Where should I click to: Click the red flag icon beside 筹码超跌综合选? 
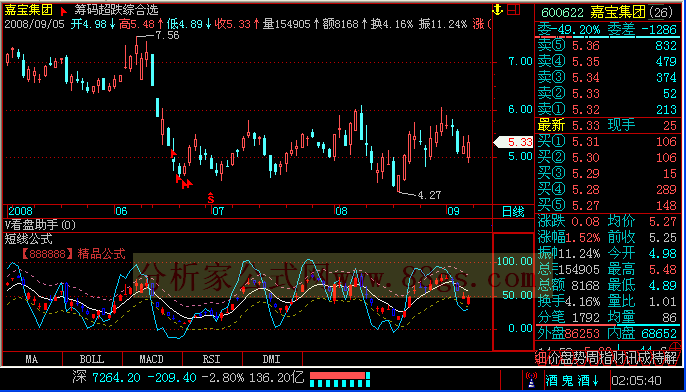(64, 11)
